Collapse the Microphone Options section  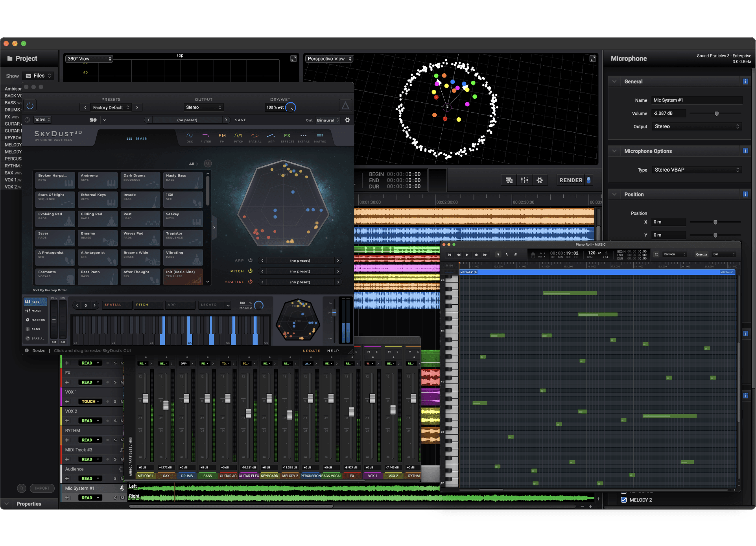614,151
